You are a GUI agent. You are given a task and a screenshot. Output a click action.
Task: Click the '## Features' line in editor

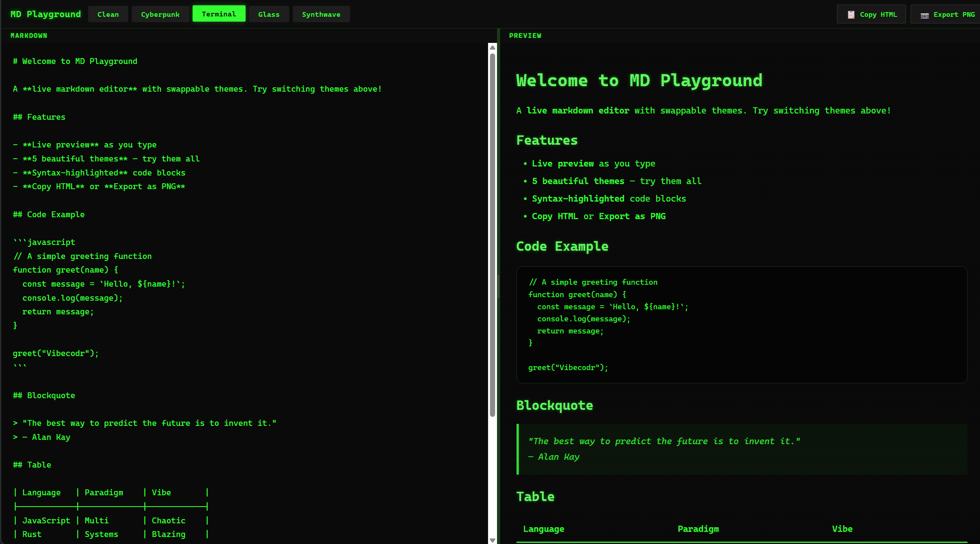tap(39, 117)
